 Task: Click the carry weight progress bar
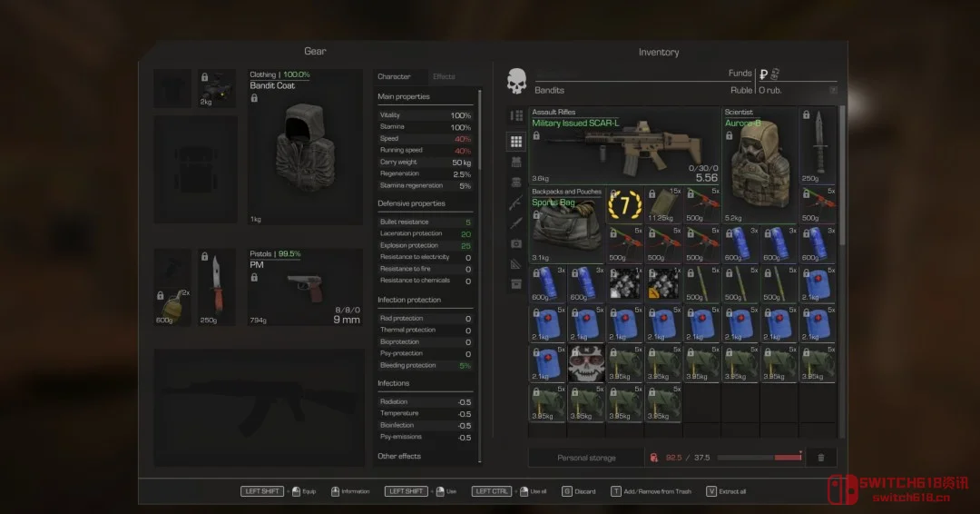pos(759,458)
